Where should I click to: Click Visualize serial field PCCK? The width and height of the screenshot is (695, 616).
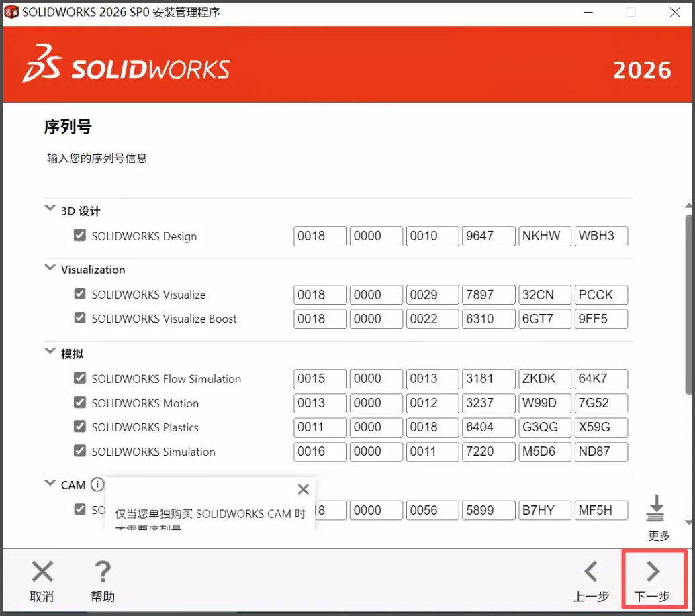[x=601, y=295]
